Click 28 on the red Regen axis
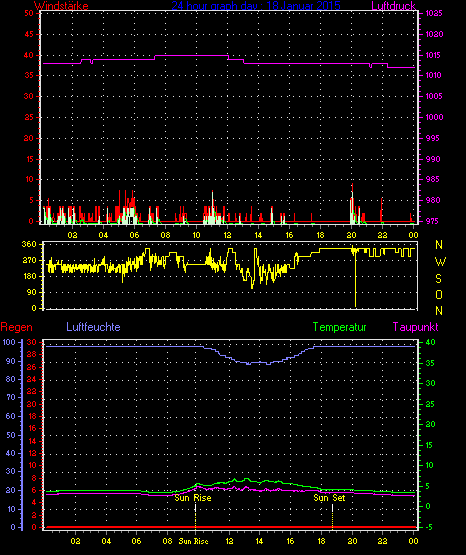The image size is (466, 555). point(32,354)
